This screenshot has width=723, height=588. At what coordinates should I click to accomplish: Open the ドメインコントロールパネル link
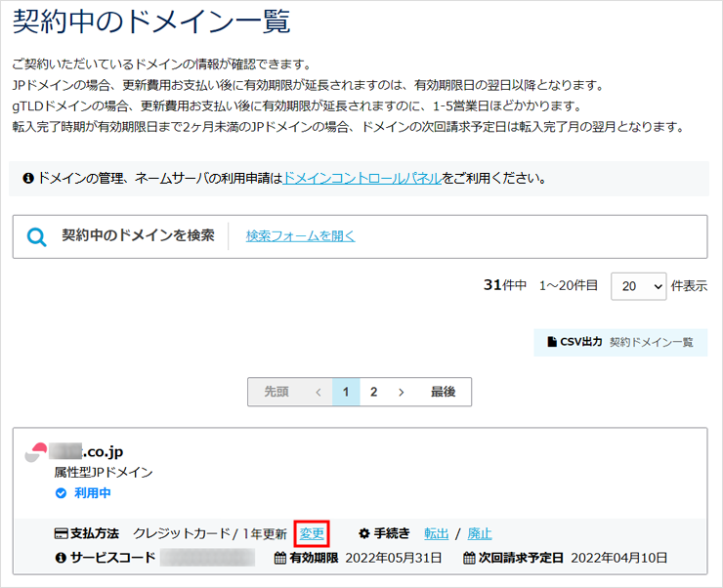click(361, 179)
